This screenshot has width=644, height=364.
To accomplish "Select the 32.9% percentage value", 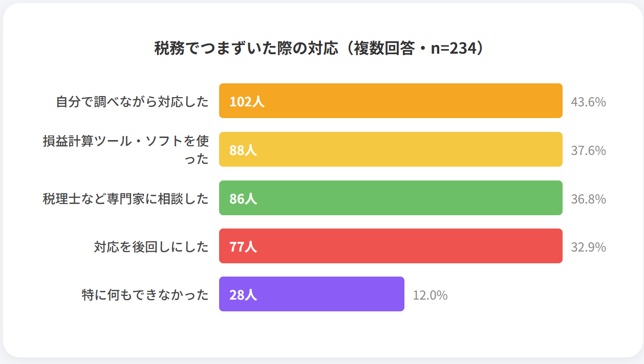I will tap(588, 247).
